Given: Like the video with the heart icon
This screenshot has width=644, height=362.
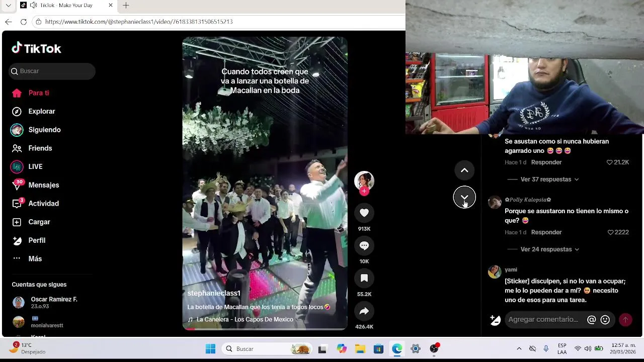Looking at the screenshot, I should pyautogui.click(x=364, y=213).
